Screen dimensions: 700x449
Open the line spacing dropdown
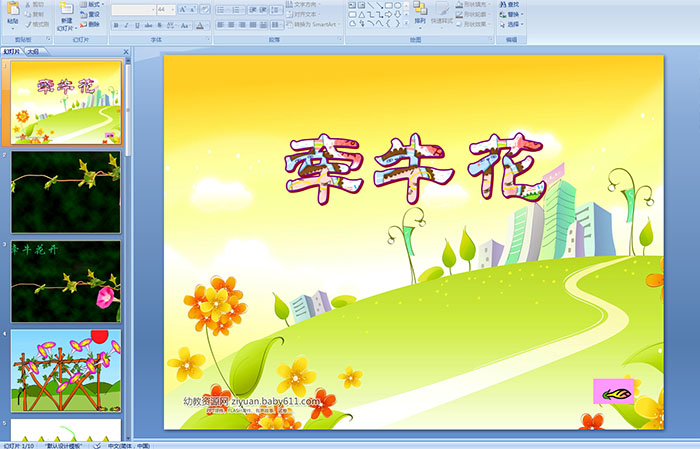click(x=276, y=10)
